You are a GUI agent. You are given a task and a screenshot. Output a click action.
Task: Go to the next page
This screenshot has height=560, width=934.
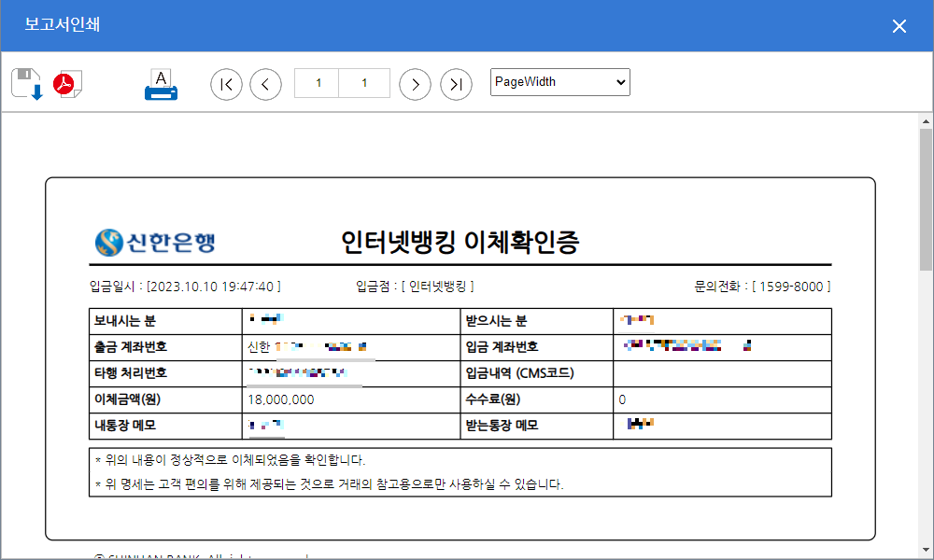pyautogui.click(x=416, y=85)
